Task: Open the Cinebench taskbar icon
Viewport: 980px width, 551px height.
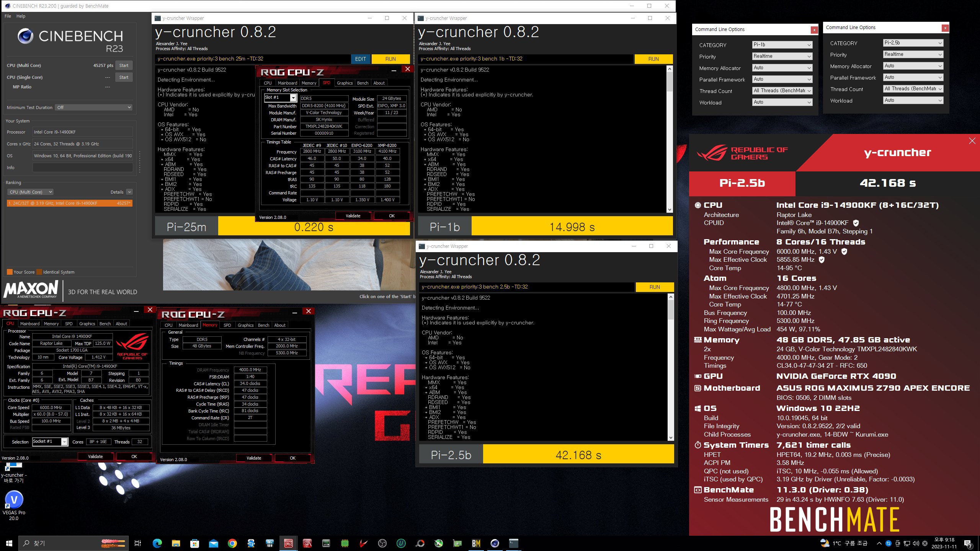Action: point(495,543)
